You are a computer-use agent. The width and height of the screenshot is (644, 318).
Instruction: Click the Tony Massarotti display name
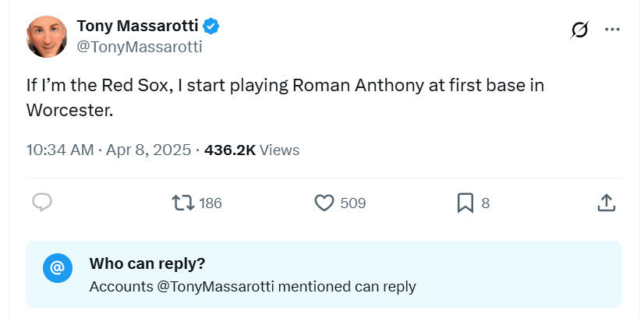tap(138, 26)
